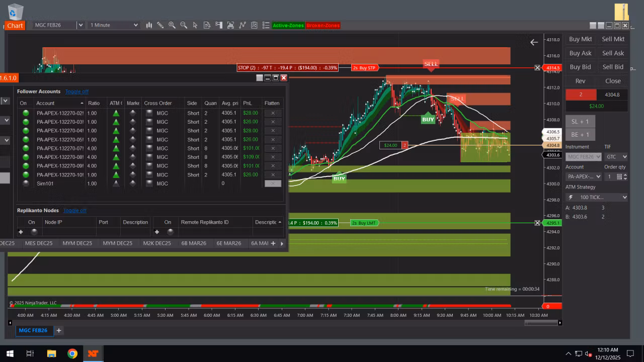Click the Buy Mkt button
Viewport: 644px width, 362px height.
point(580,39)
